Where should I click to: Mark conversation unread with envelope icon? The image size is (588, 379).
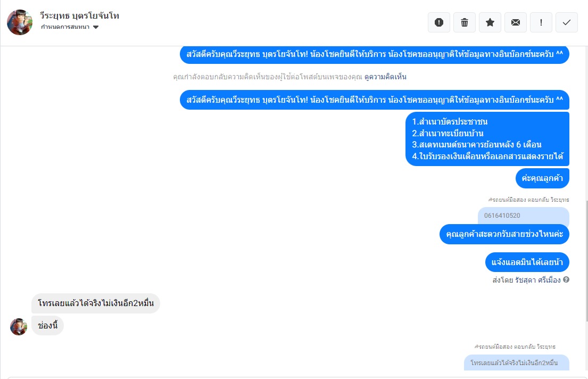tap(515, 22)
